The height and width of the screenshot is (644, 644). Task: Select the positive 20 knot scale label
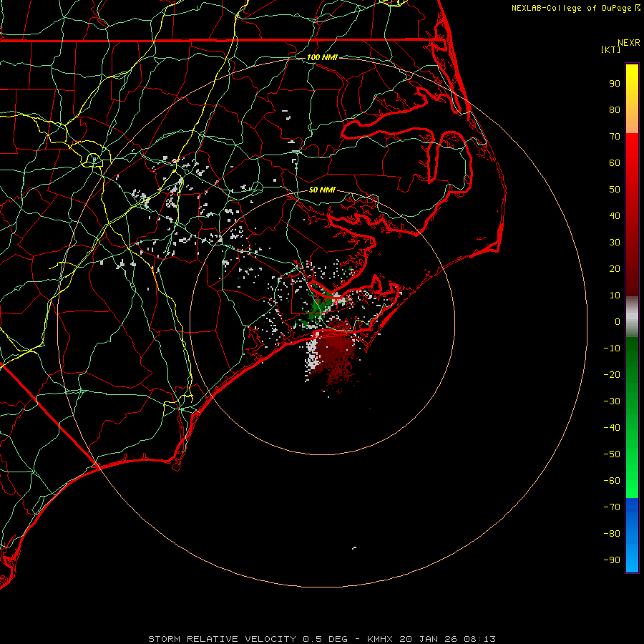615,268
